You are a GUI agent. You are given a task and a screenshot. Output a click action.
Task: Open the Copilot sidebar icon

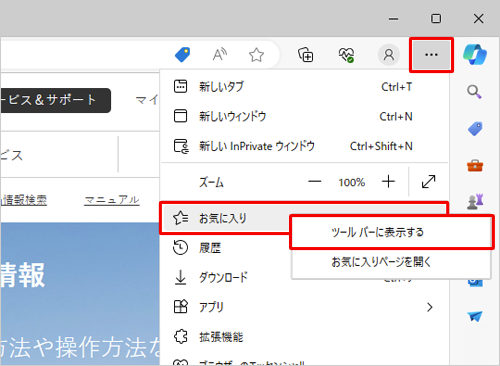point(475,55)
